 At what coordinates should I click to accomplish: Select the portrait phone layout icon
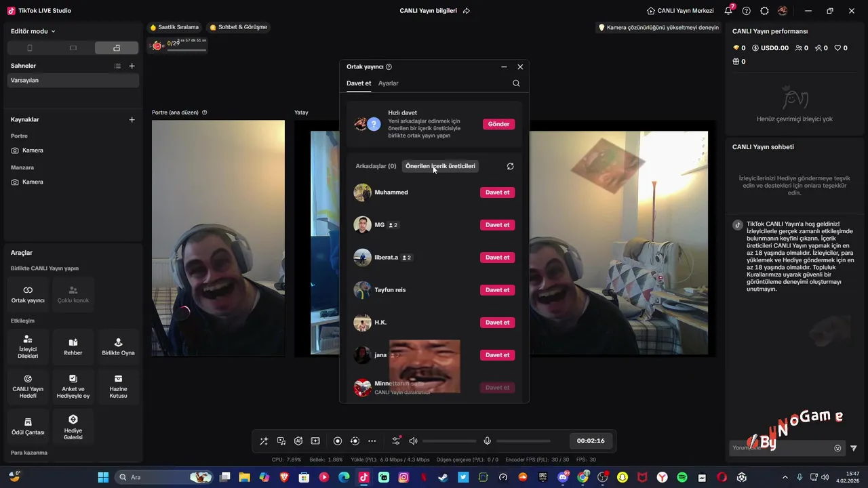pos(29,48)
